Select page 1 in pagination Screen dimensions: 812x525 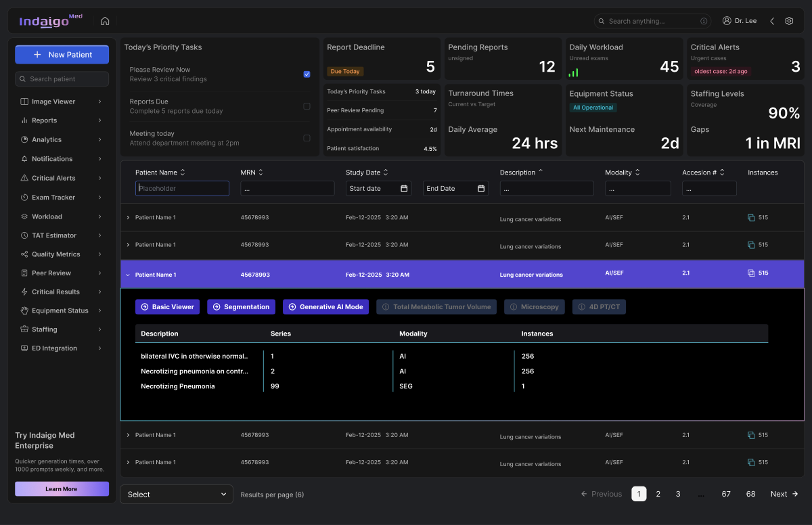(x=639, y=494)
